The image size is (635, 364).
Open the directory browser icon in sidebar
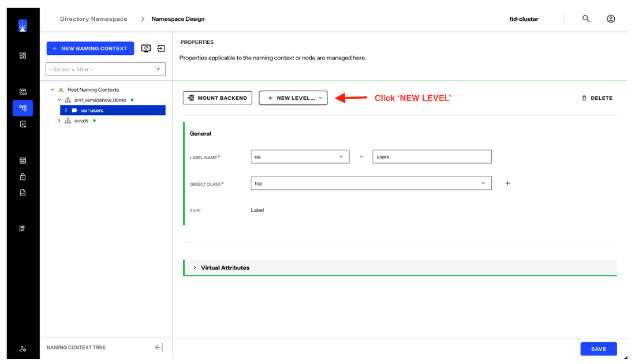pyautogui.click(x=23, y=124)
